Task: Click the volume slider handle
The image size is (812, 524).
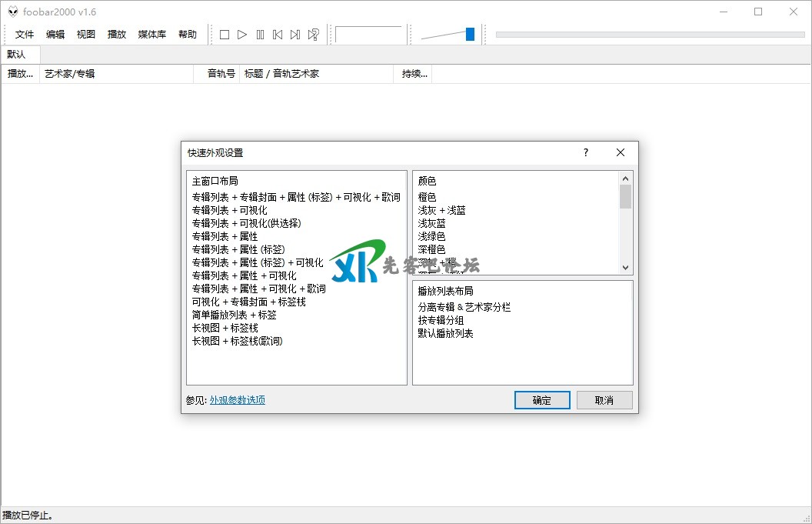Action: (470, 35)
